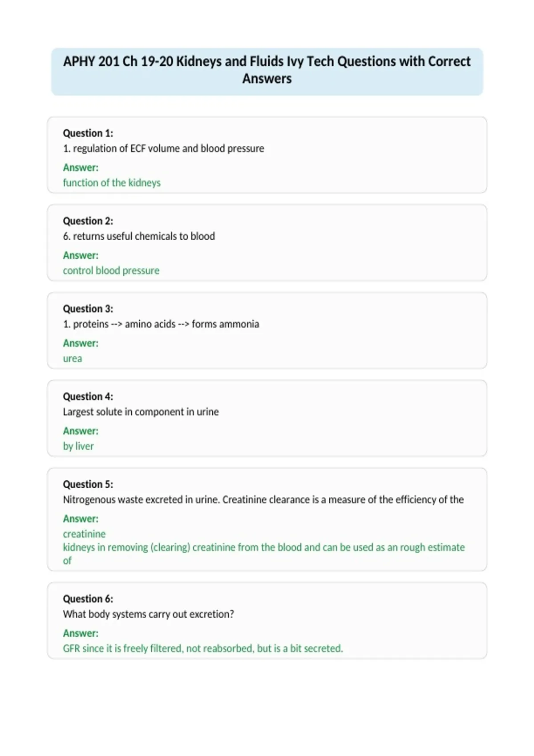Image resolution: width=534 pixels, height=756 pixels.
Task: Click the answer 'urea'
Action: [73, 358]
